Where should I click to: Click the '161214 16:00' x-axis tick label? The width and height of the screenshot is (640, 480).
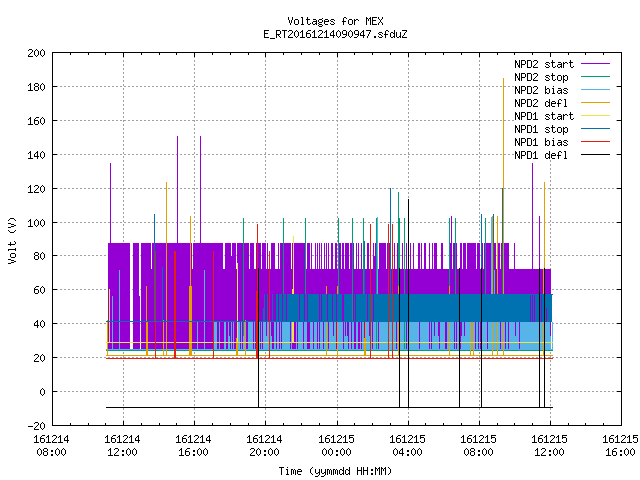(193, 446)
